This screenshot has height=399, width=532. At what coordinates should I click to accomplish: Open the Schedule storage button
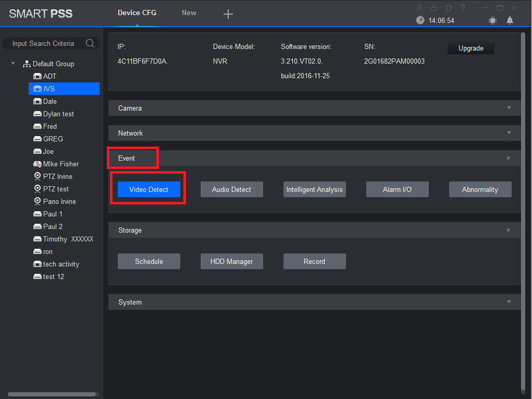pyautogui.click(x=149, y=261)
